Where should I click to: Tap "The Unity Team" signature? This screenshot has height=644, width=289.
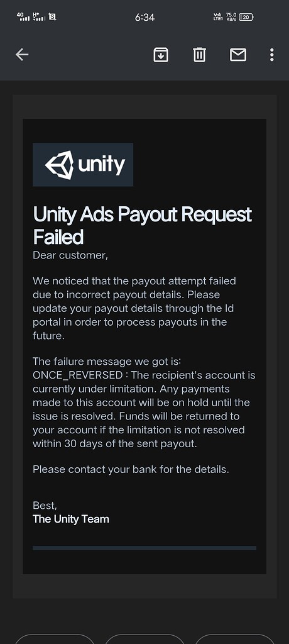(71, 519)
